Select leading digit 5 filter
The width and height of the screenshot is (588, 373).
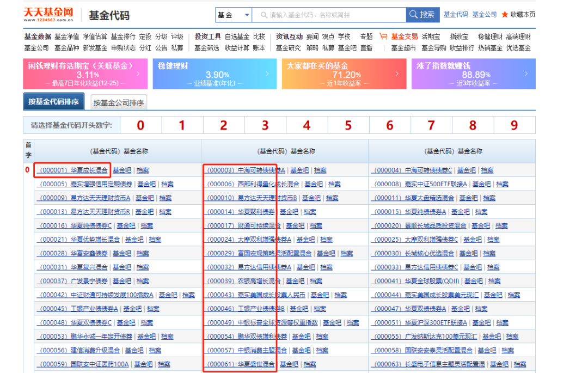[348, 125]
